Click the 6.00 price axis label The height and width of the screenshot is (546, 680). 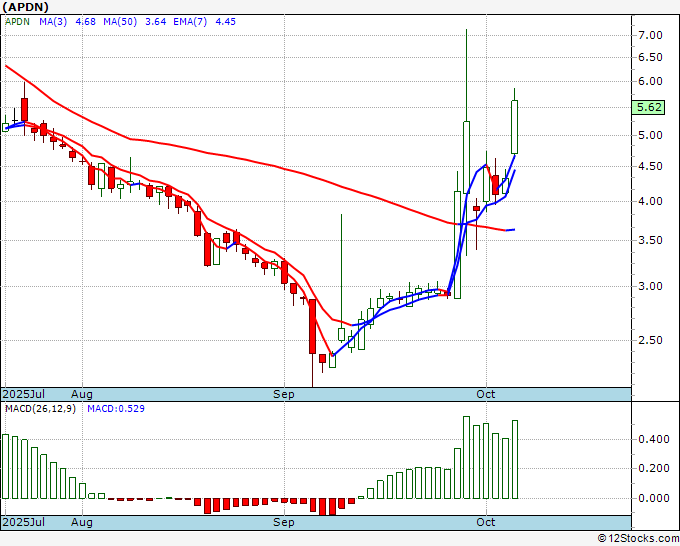pyautogui.click(x=650, y=81)
